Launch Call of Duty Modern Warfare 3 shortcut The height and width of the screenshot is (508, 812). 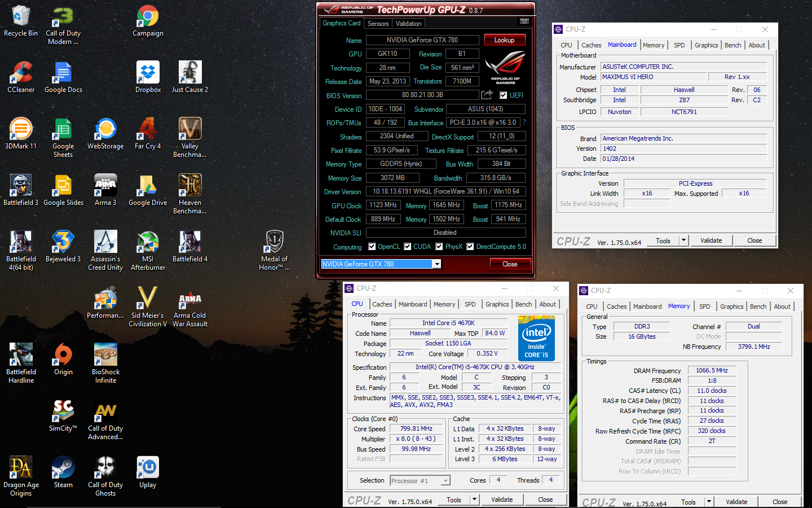[x=63, y=25]
